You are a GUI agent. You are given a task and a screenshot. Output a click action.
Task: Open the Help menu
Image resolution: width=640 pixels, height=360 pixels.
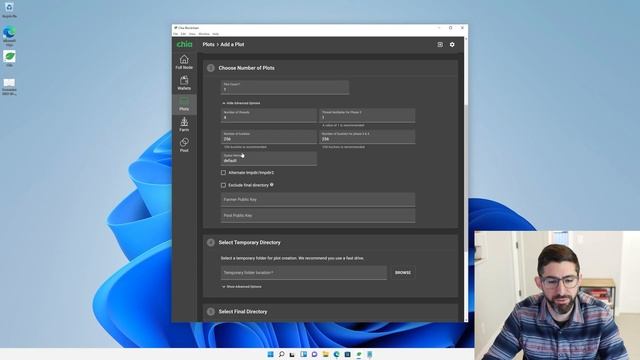coord(216,34)
